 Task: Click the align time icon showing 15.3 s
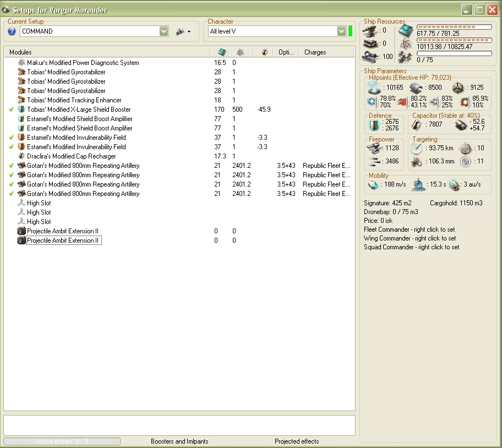coord(419,184)
